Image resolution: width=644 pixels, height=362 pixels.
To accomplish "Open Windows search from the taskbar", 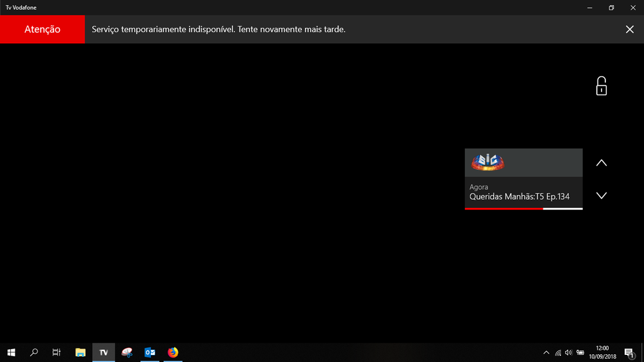I will (x=34, y=352).
